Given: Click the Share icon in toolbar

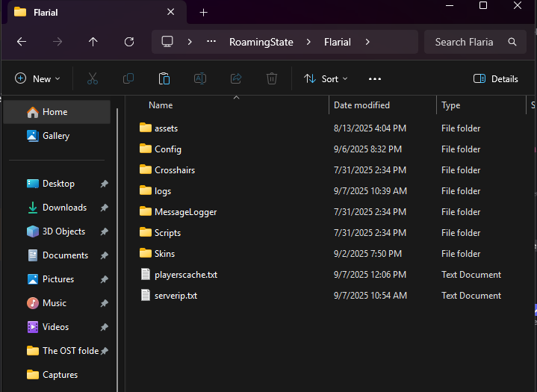Looking at the screenshot, I should point(236,78).
